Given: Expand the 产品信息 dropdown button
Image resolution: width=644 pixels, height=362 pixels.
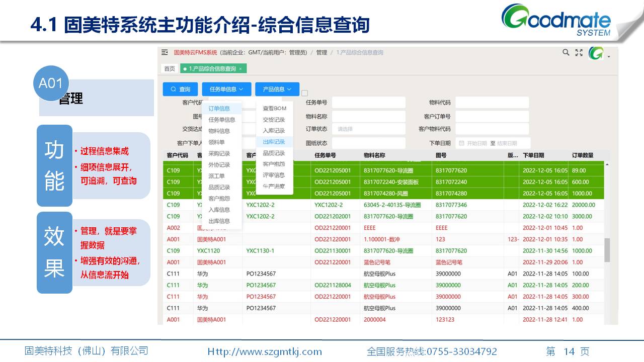Looking at the screenshot, I should pyautogui.click(x=277, y=89).
